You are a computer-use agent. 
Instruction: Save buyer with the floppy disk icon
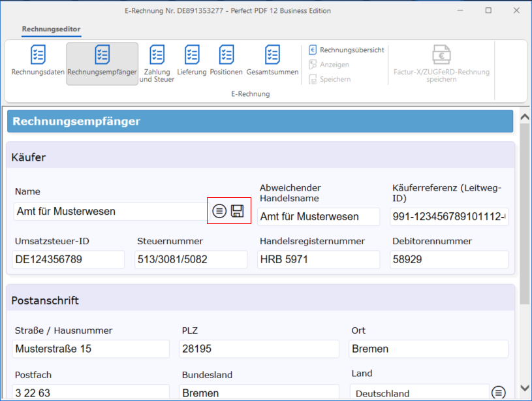(238, 211)
